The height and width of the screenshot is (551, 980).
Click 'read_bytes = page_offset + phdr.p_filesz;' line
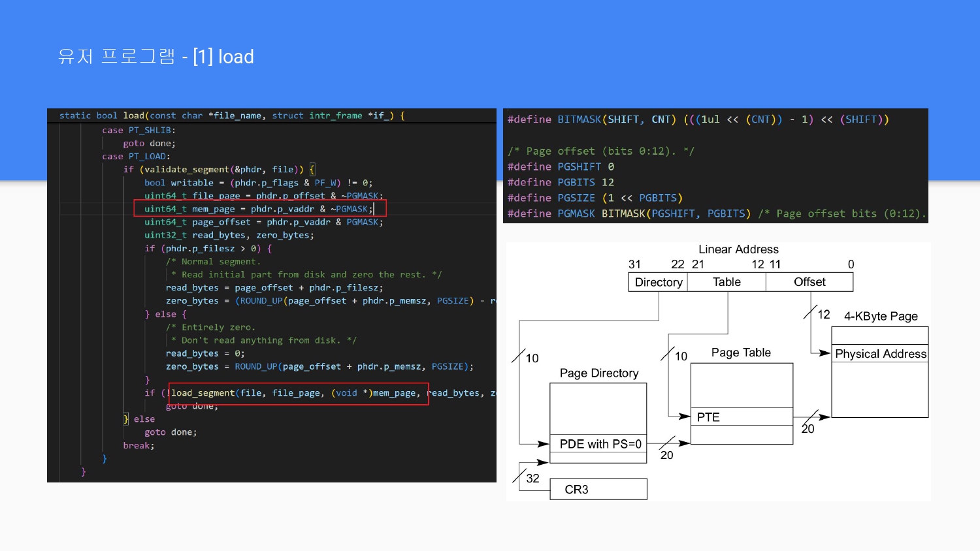click(x=274, y=287)
